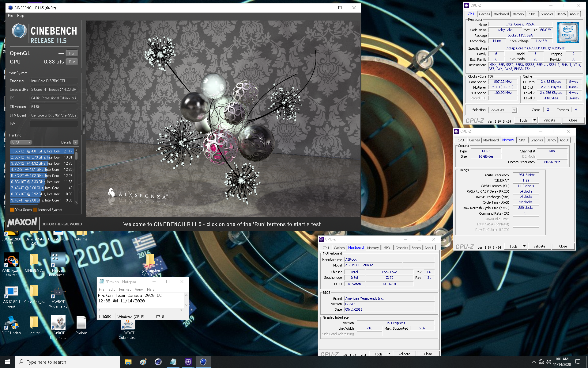Open the Ranking CPU dropdown
Screen dimensions: 588x368
click(21, 142)
